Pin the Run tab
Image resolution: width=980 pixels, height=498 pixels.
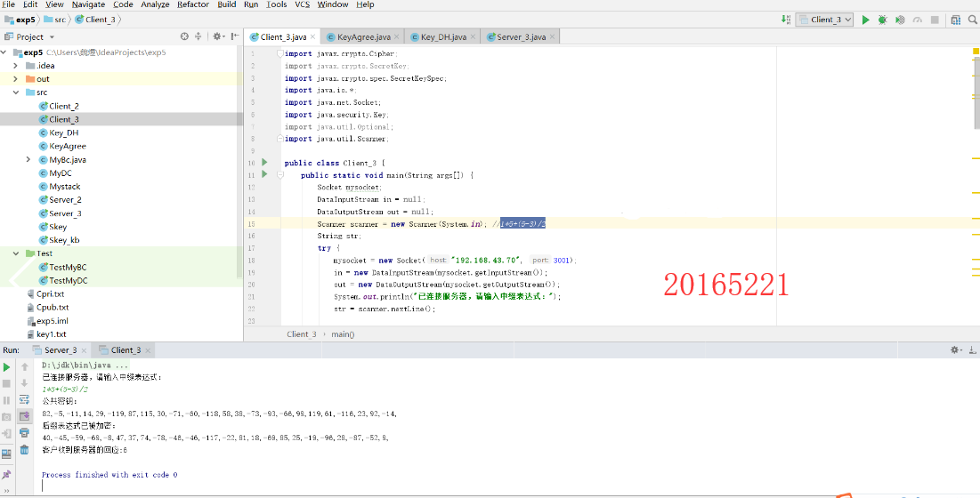pos(7,474)
